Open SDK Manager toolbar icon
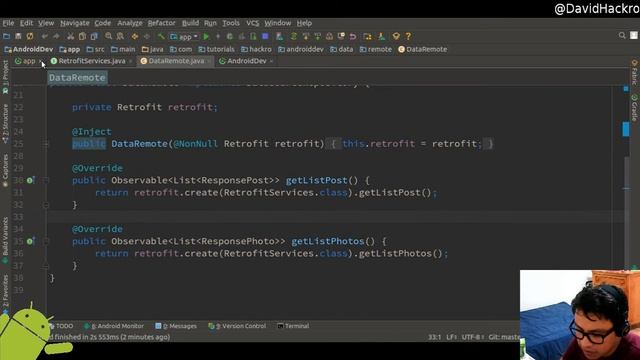The image size is (640, 360). pyautogui.click(x=382, y=36)
